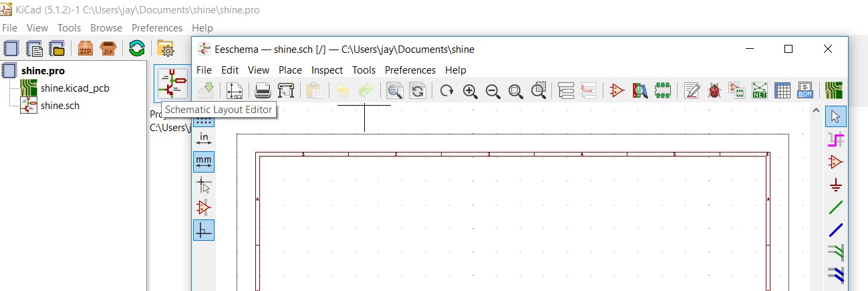868x291 pixels.
Task: Select the arrow selection tool
Action: (835, 116)
